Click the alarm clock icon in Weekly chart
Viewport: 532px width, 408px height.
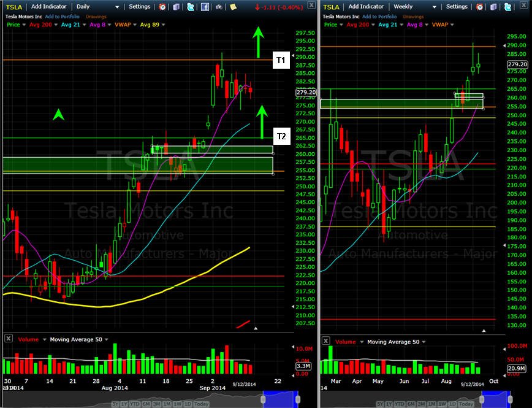(x=479, y=7)
